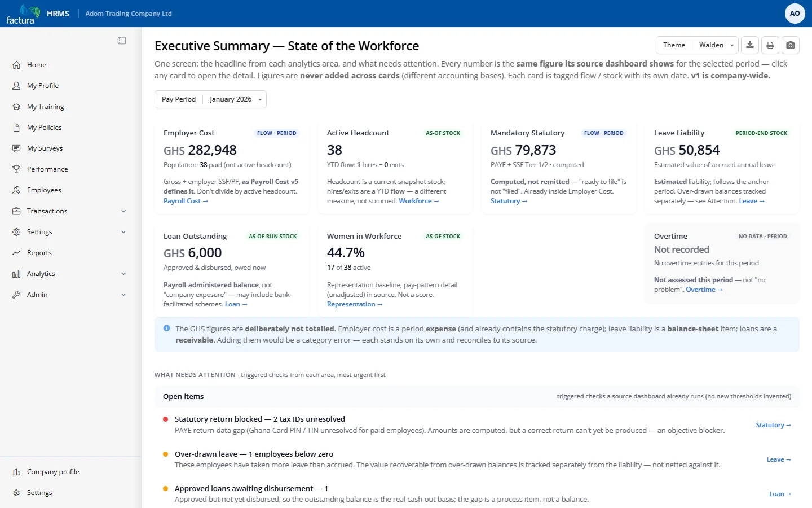Open the AO user avatar menu
This screenshot has height=508, width=812.
click(795, 14)
